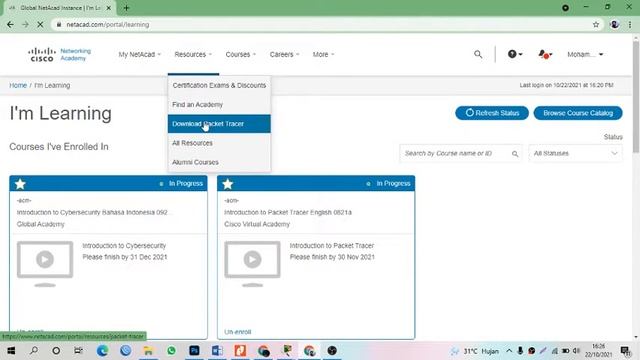Expand the Moham... user account menu

click(x=585, y=54)
